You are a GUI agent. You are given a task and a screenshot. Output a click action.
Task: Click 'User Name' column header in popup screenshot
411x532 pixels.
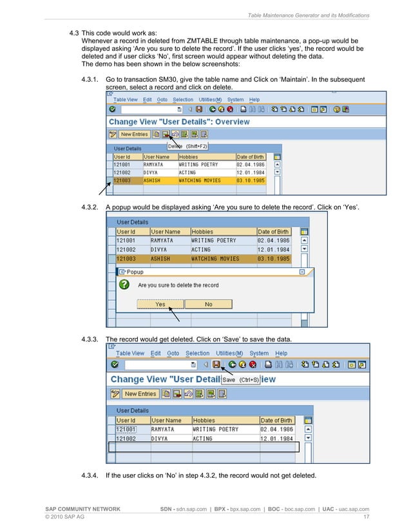coord(170,232)
